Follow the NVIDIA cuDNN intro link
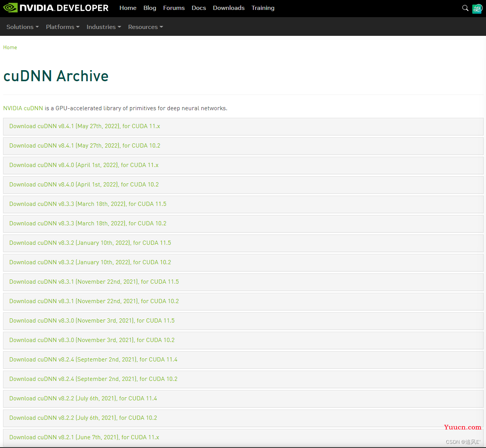The width and height of the screenshot is (486, 448). coord(23,108)
